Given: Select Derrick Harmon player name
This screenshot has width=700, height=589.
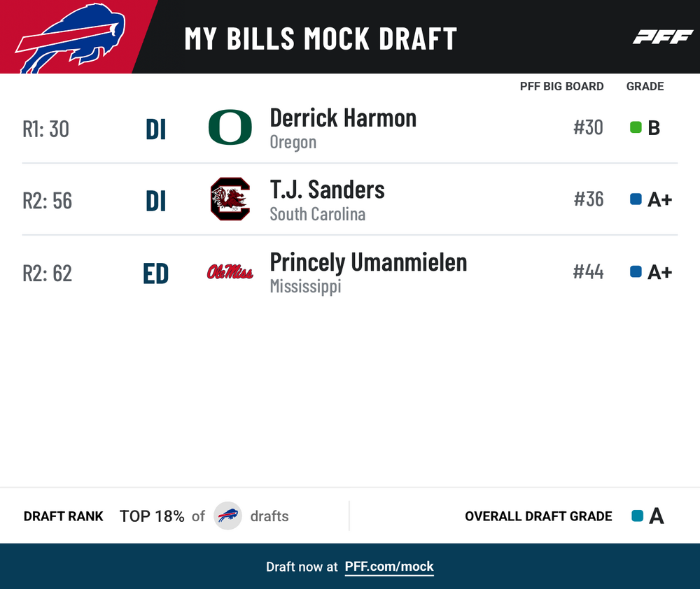Looking at the screenshot, I should (x=343, y=118).
